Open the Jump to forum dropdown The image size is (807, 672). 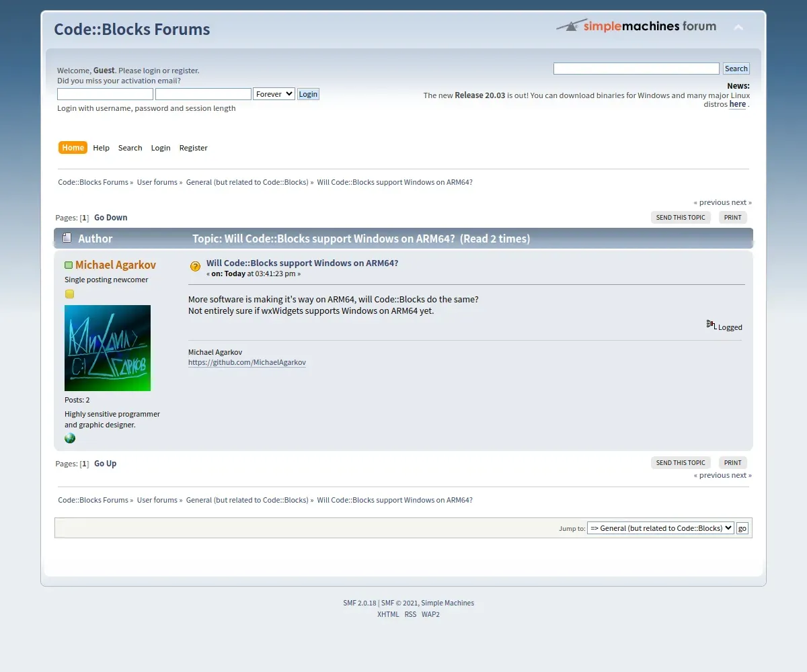tap(660, 528)
